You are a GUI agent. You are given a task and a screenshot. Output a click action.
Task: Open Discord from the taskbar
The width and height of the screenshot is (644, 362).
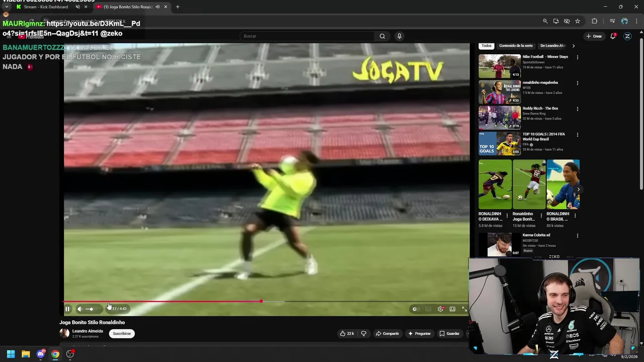tap(41, 354)
